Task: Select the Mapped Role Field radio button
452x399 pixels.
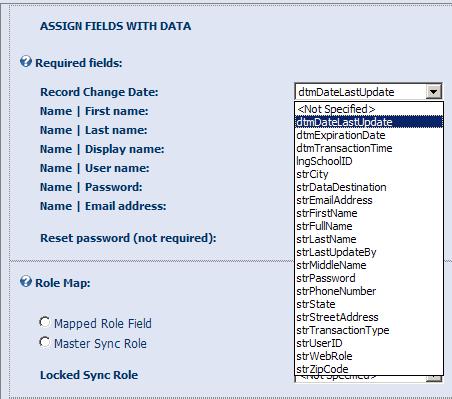Action: coord(45,322)
